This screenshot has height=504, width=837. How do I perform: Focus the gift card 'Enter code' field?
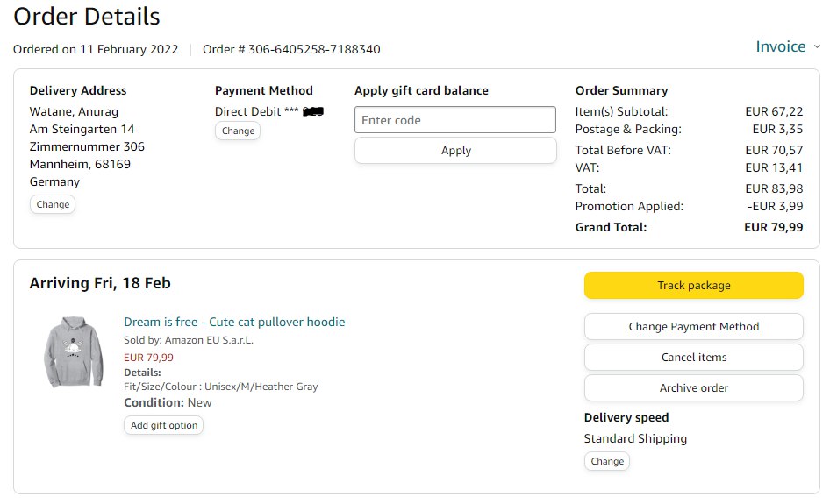455,120
